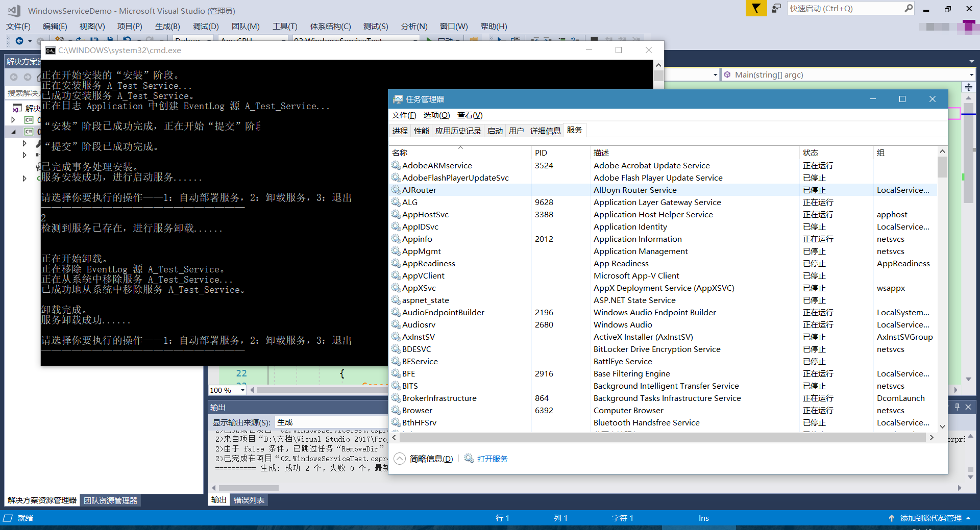Click the second C# project icon in Solution Explorer
Screen dimensions: 980x530
29,131
